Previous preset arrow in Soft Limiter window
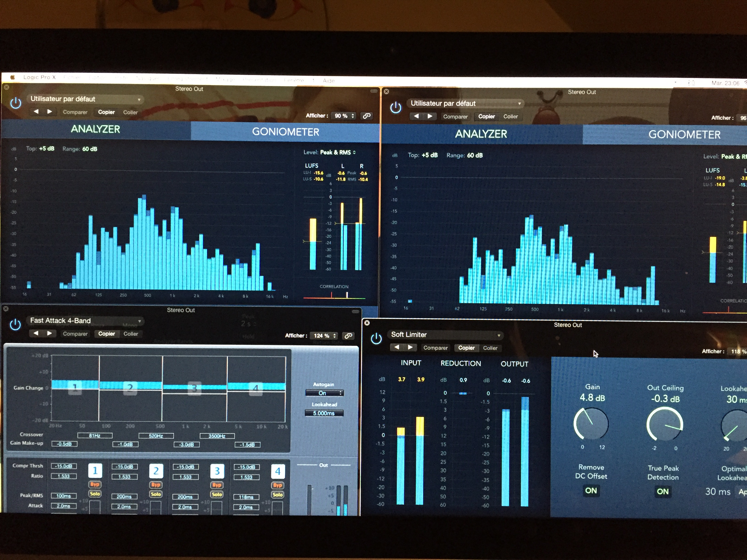The image size is (747, 560). 396,347
